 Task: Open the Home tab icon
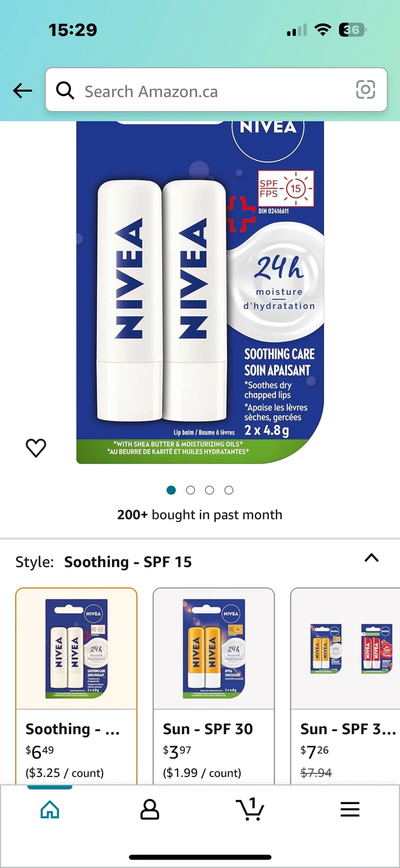(x=49, y=810)
